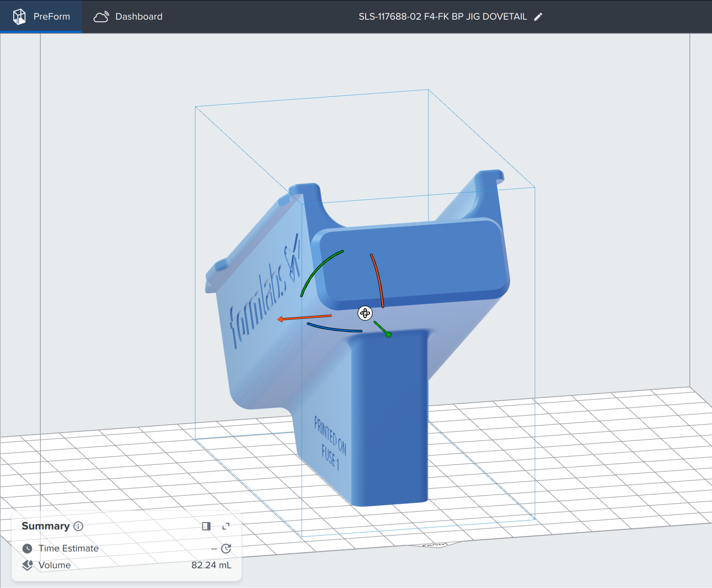Screen dimensions: 712x588
Task: Click the PreForm cube logo icon
Action: [x=19, y=16]
